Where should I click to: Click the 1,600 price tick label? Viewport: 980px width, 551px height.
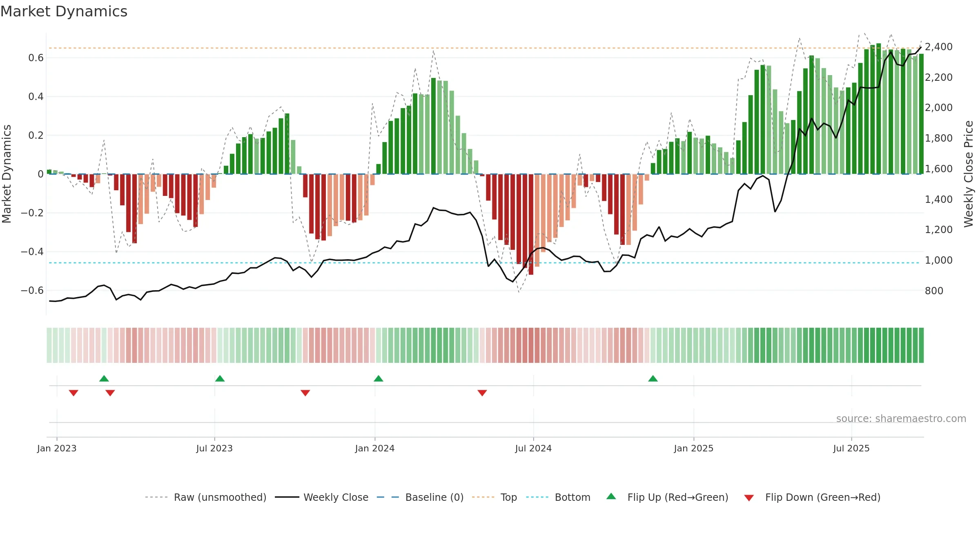coord(939,169)
